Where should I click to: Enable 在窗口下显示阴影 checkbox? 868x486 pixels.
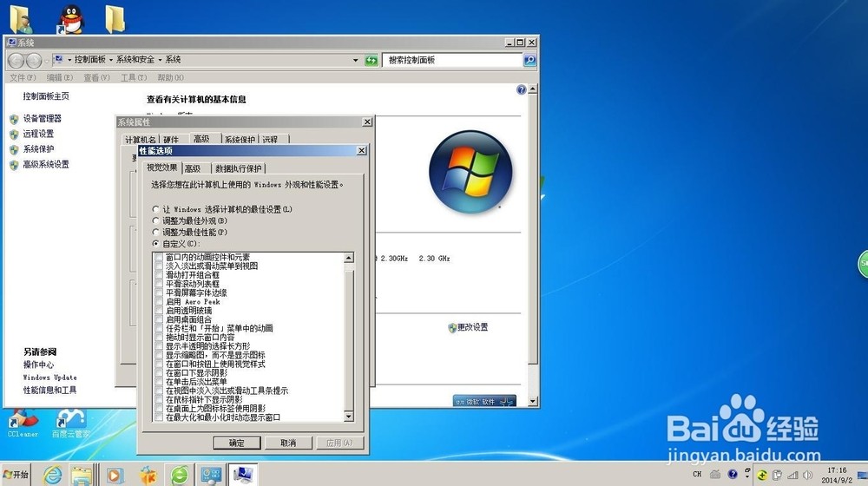159,373
